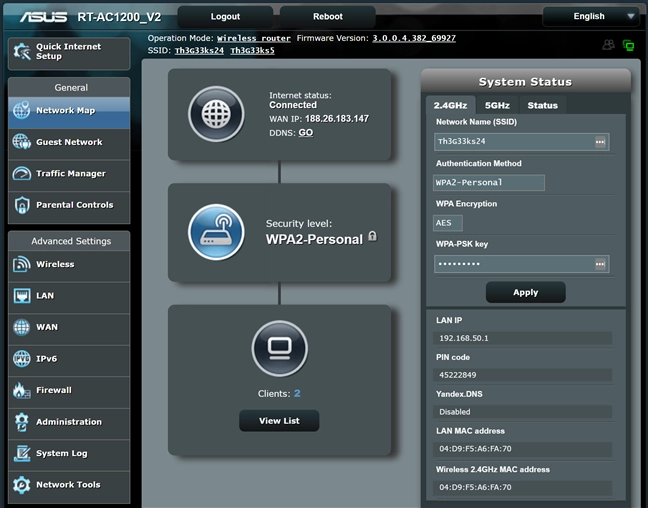Click the Quick Internet Setup wand icon
This screenshot has width=648, height=508.
(x=22, y=52)
